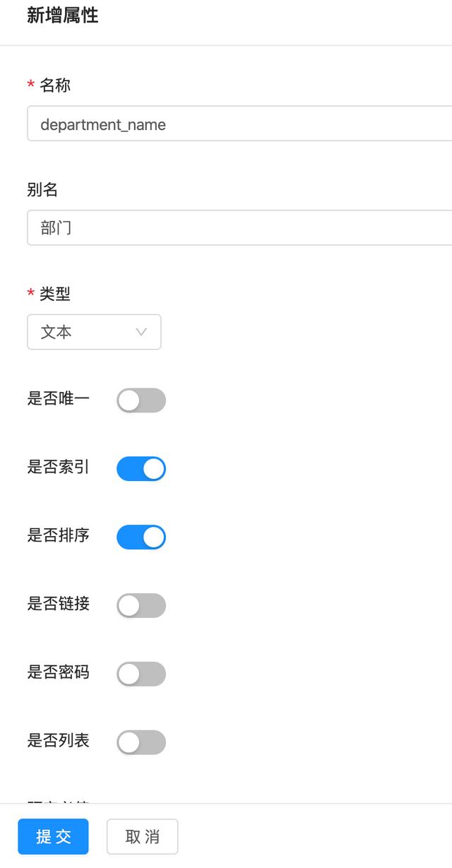Screen dimensions: 452x868
Task: Enable the 是否唯一 switch
Action: (141, 400)
